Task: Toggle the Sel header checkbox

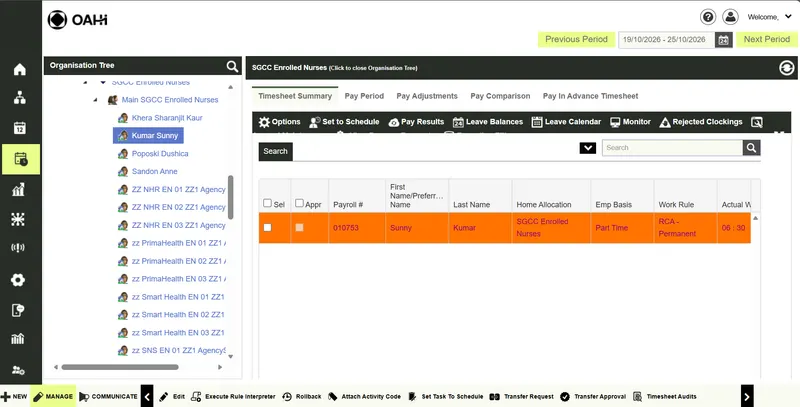Action: coord(267,203)
